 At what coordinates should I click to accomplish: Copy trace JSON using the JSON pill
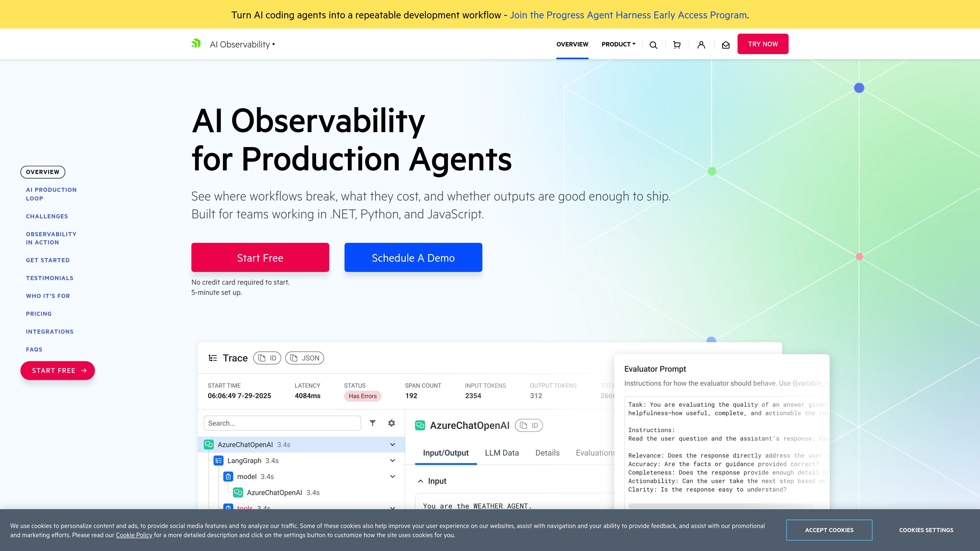click(304, 358)
